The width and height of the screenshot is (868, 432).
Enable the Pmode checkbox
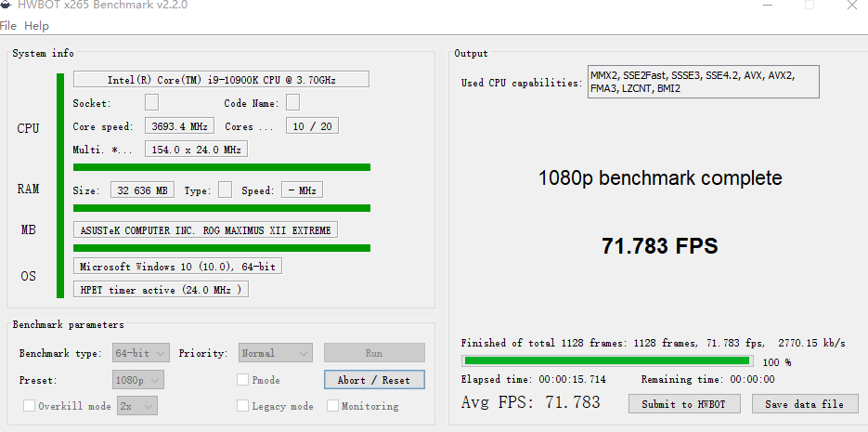(242, 380)
